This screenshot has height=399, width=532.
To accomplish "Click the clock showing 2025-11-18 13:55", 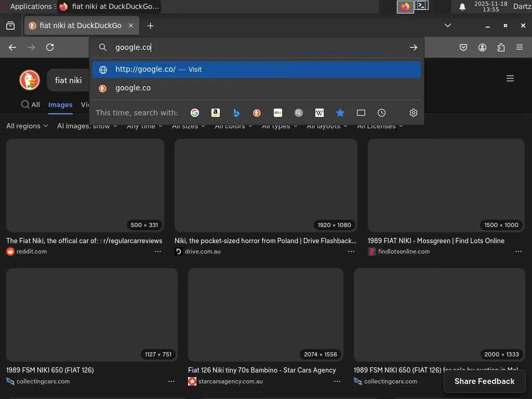I will pos(490,6).
